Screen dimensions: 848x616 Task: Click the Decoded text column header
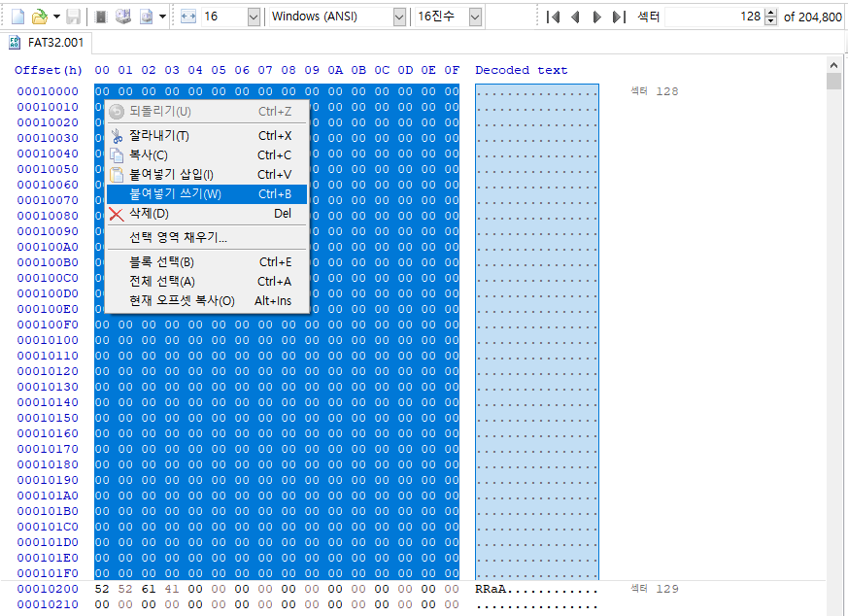pyautogui.click(x=522, y=70)
